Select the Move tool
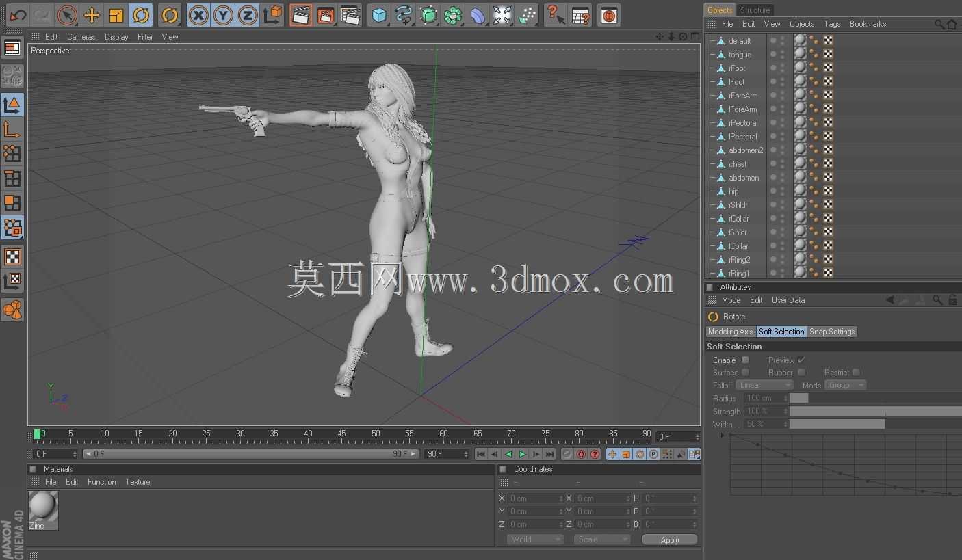Image resolution: width=962 pixels, height=560 pixels. (92, 14)
